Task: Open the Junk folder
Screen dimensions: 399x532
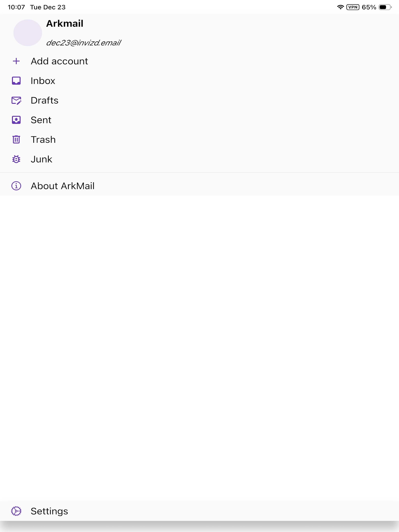Action: click(x=199, y=159)
